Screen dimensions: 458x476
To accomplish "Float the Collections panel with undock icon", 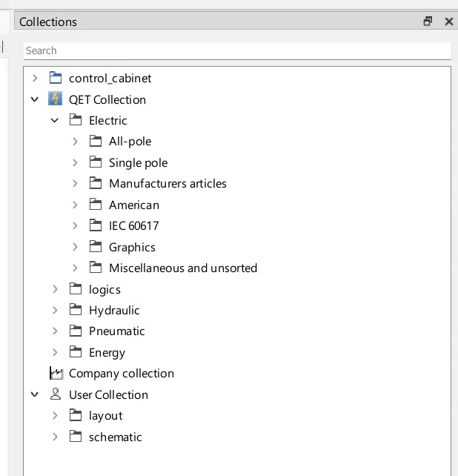I will (428, 22).
